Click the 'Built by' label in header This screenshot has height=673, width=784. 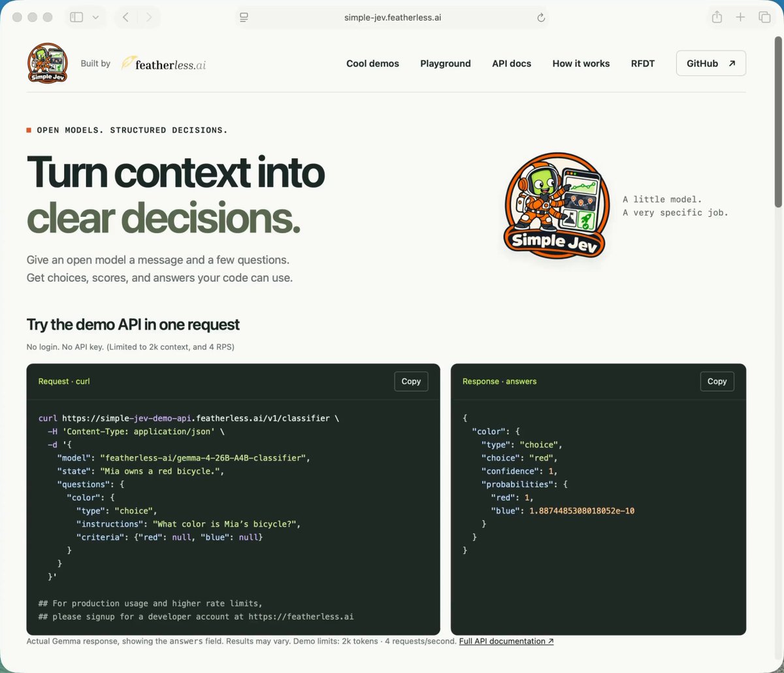point(95,63)
